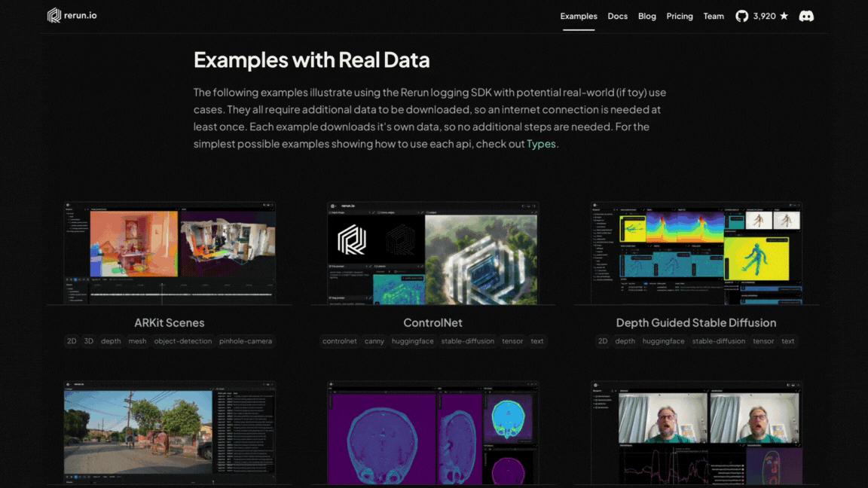Select tensor tag under Depth Guided Stable Diffusion
The width and height of the screenshot is (868, 488).
(763, 341)
